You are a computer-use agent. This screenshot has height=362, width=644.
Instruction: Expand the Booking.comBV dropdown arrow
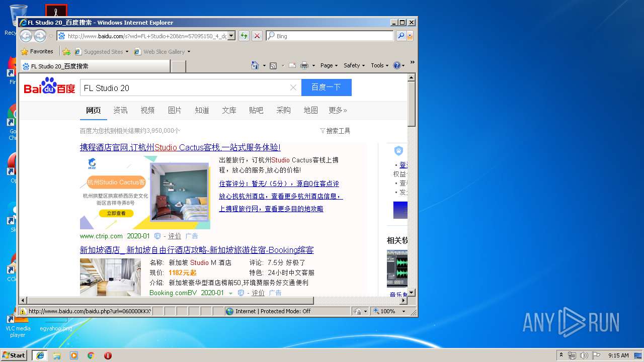pos(230,293)
